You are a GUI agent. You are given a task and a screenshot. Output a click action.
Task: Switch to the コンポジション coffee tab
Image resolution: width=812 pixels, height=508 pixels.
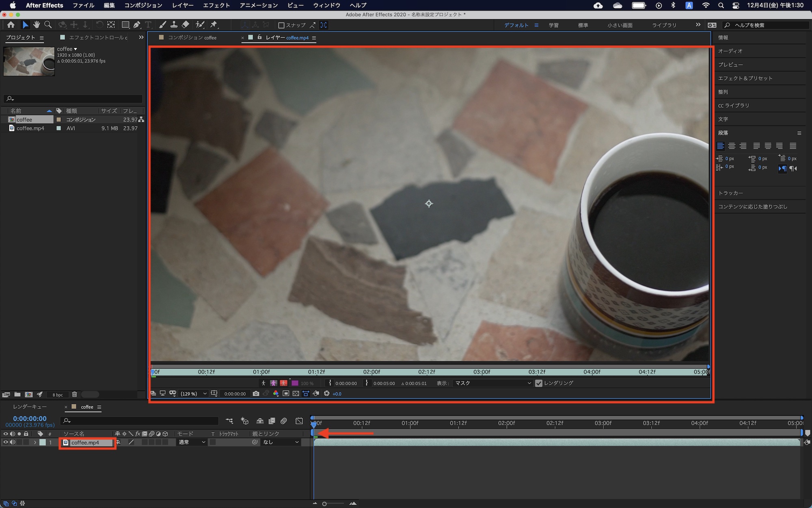tap(192, 37)
